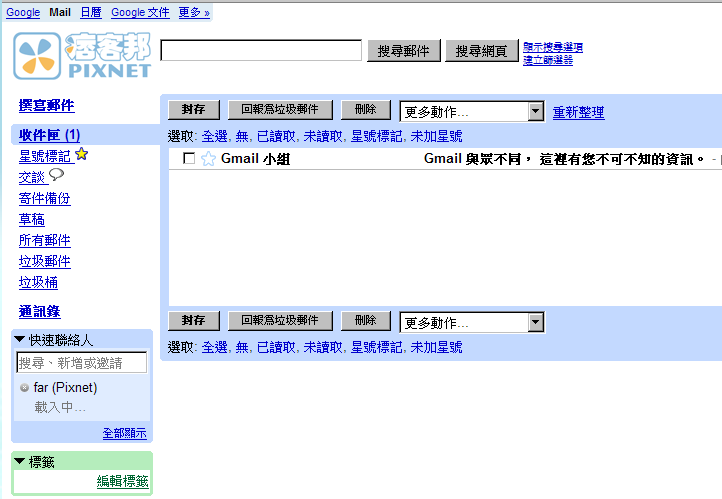Click the status icon next to far (Pixnet)
722x499 pixels.
pos(24,388)
